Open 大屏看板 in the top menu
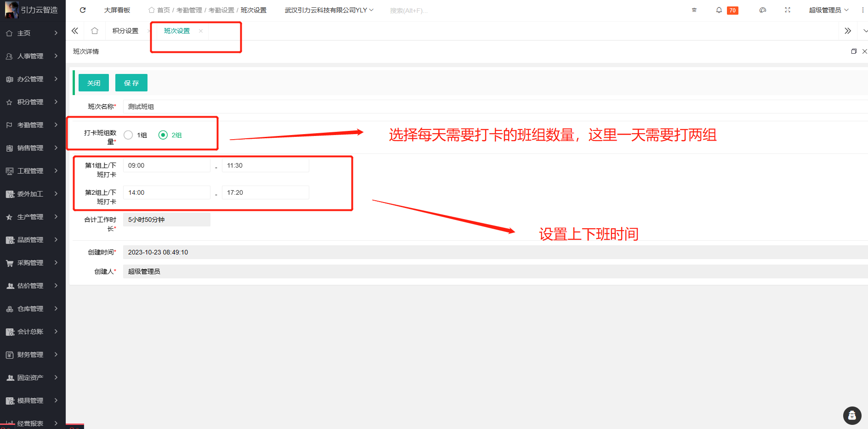868x429 pixels. click(x=117, y=10)
